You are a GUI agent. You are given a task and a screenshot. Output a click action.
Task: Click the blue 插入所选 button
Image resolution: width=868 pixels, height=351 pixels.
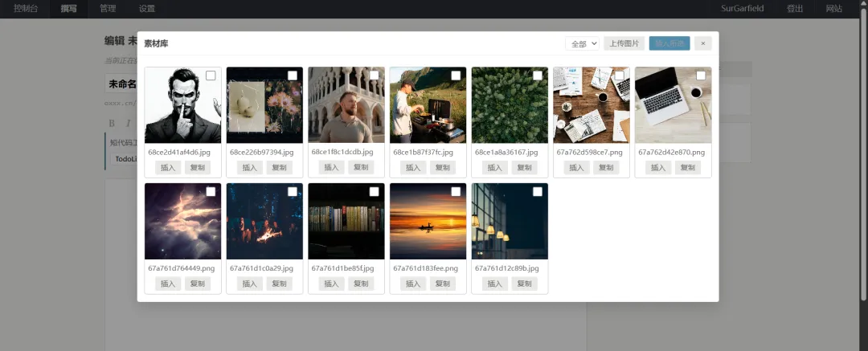click(669, 43)
